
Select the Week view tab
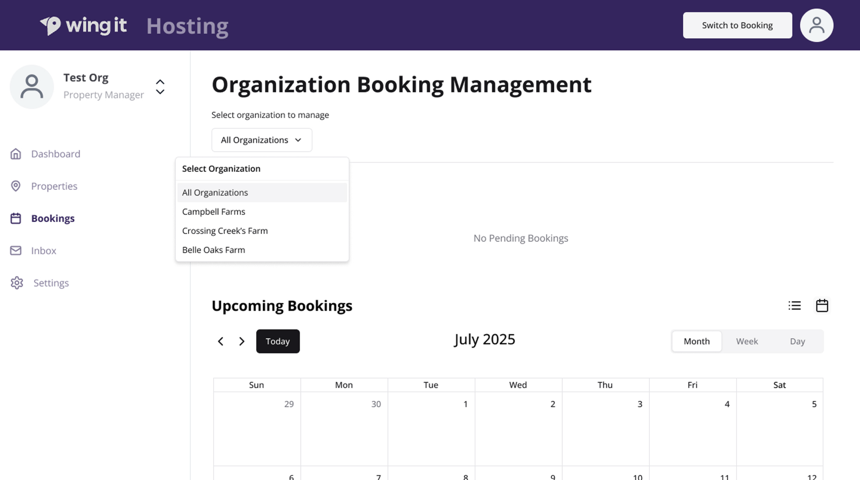(747, 341)
